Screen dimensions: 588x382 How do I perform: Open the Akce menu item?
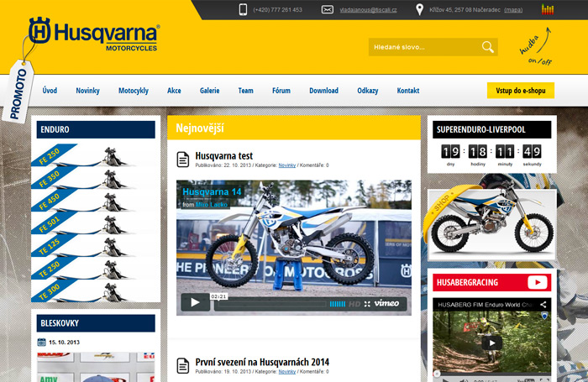pos(174,91)
